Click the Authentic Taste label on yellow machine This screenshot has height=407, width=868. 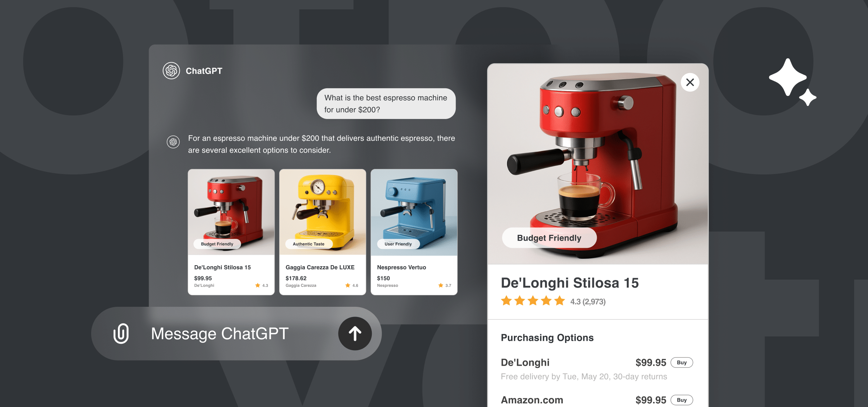tap(309, 244)
